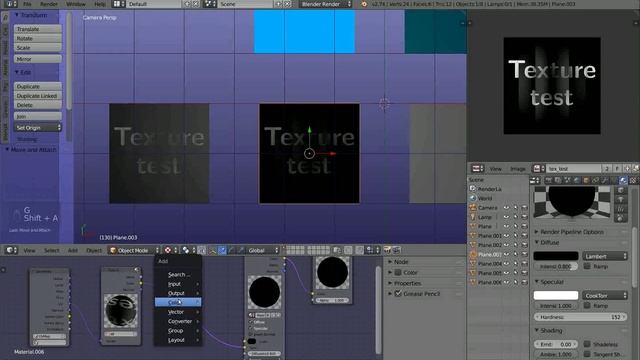Viewport: 640px width, 360px height.
Task: Toggle the Color checkbox in node sidebar
Action: pyautogui.click(x=398, y=272)
